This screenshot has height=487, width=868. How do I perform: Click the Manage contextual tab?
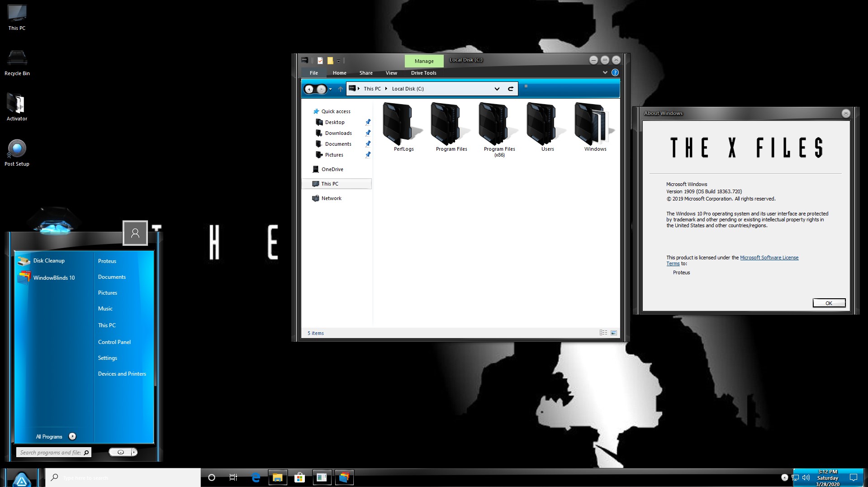(x=424, y=61)
